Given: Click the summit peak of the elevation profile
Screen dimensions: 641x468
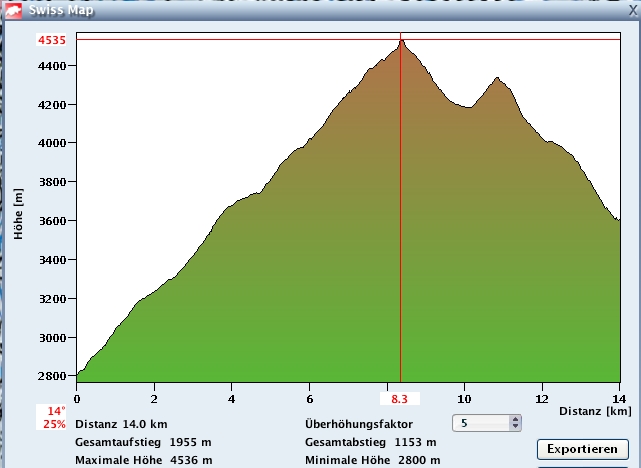Looking at the screenshot, I should [x=401, y=42].
